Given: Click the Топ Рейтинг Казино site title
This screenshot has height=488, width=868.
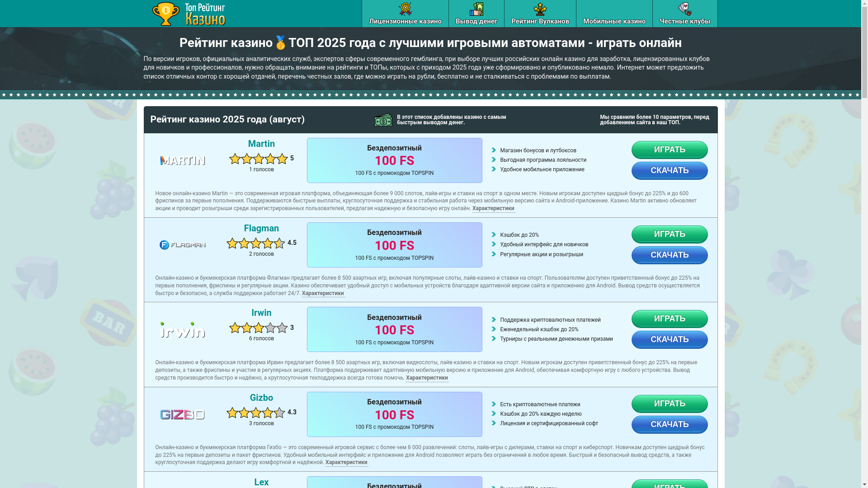Looking at the screenshot, I should (205, 14).
